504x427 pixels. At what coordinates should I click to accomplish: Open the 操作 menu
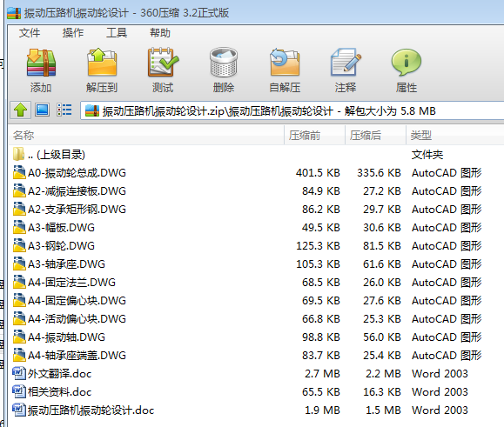point(73,33)
